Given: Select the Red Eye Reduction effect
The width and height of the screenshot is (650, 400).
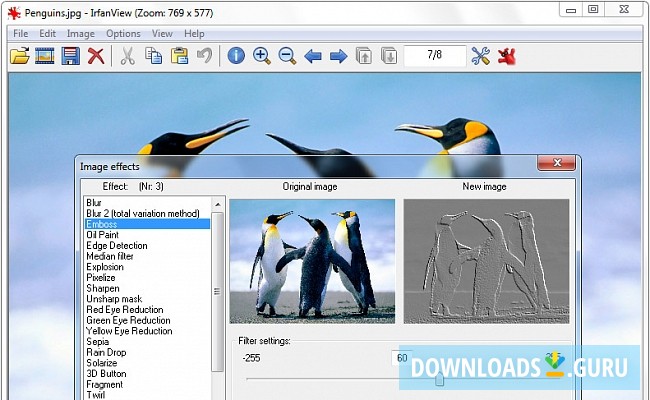Looking at the screenshot, I should [x=147, y=310].
